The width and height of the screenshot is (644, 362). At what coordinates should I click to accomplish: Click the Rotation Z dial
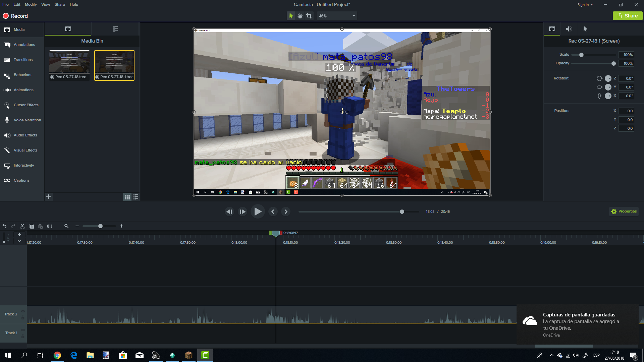point(608,78)
